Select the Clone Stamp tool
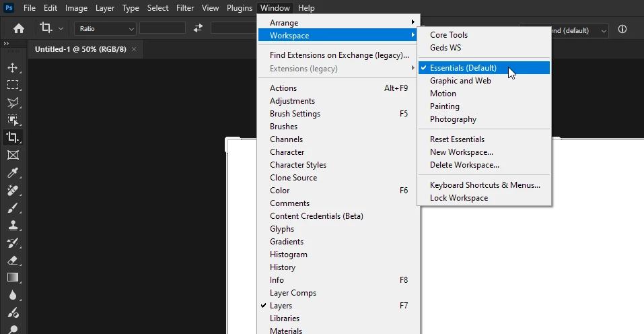644x334 pixels. tap(13, 225)
